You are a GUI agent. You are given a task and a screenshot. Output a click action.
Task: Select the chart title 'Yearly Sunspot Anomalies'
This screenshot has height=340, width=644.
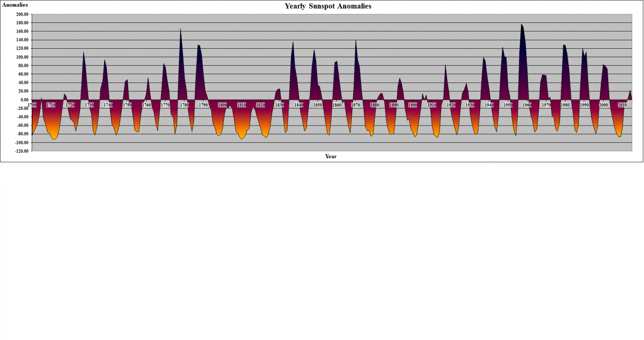point(328,6)
